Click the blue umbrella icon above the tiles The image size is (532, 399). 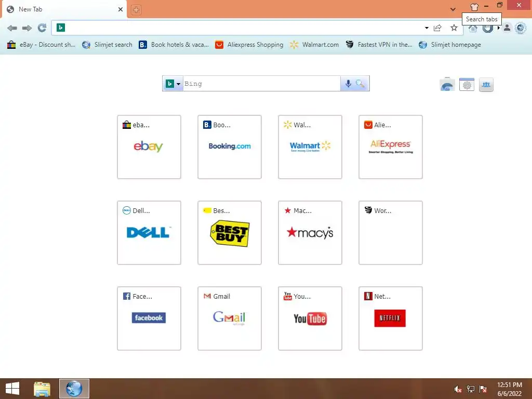(447, 84)
